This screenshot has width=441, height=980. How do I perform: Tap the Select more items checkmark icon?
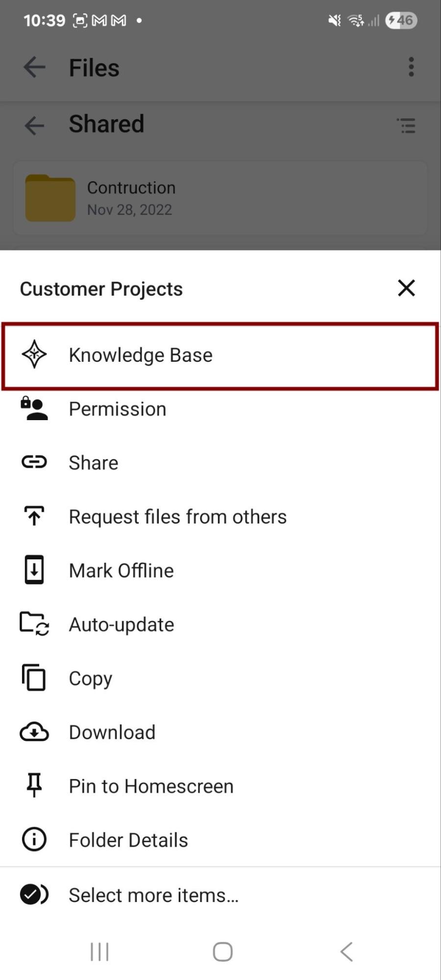(x=34, y=895)
